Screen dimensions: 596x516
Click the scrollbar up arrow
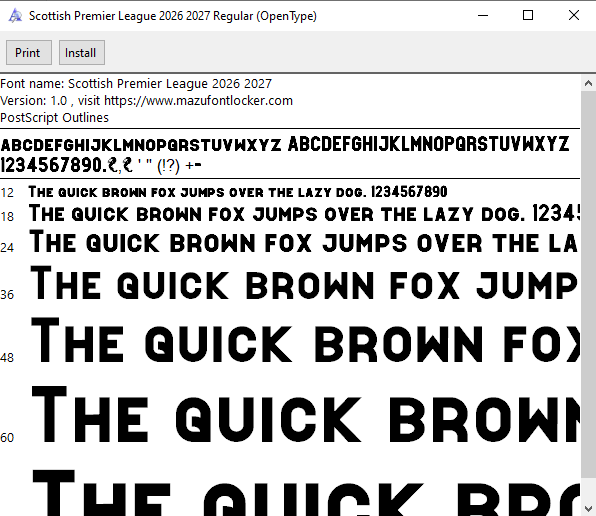(588, 83)
